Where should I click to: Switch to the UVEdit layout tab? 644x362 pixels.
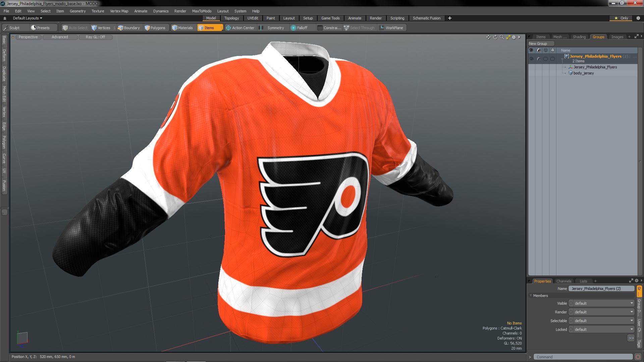pos(253,18)
